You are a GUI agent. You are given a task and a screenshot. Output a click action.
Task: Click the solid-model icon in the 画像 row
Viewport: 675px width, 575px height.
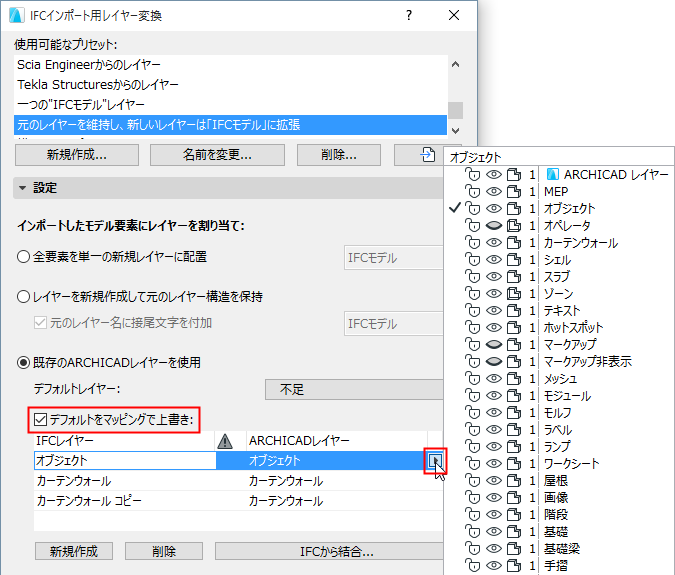click(x=513, y=498)
